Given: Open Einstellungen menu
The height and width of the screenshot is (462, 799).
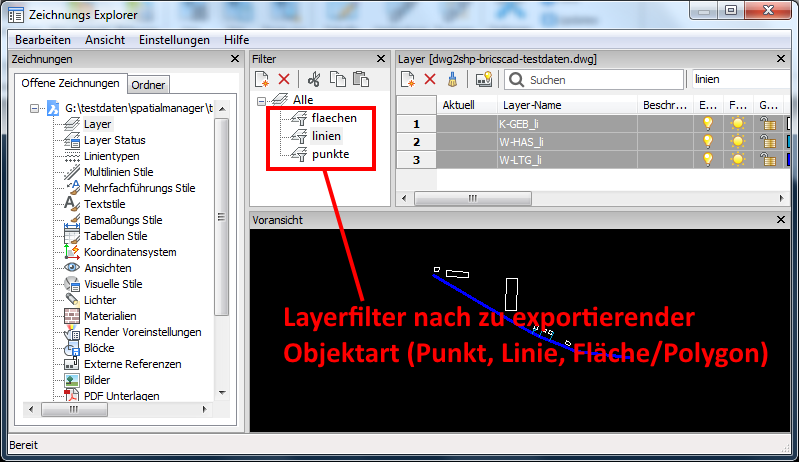Looking at the screenshot, I should (174, 40).
